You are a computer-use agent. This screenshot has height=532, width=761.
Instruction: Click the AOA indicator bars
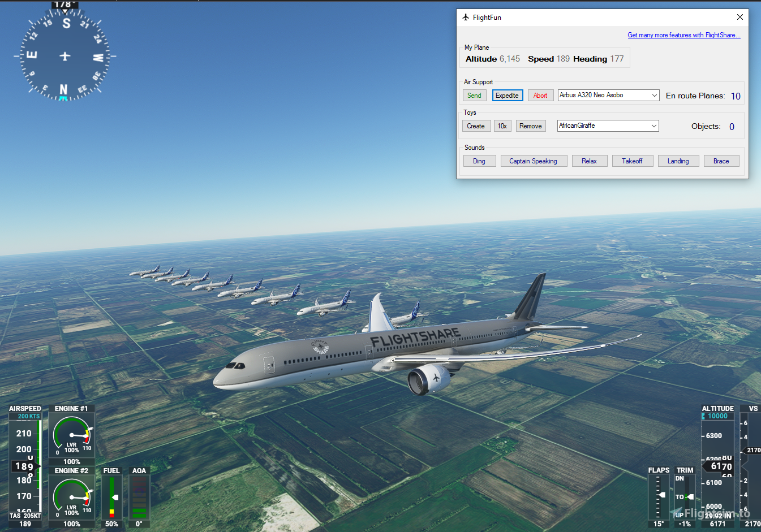139,498
